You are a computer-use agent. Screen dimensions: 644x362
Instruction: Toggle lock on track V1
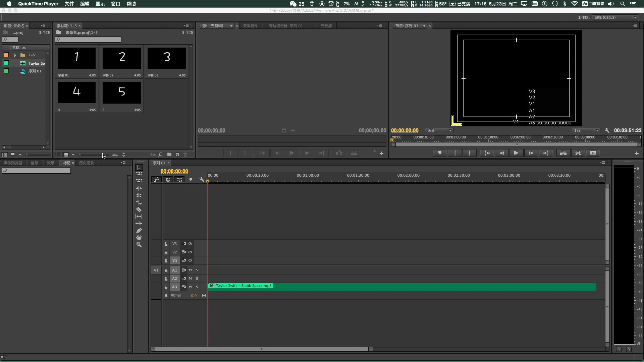pyautogui.click(x=166, y=261)
